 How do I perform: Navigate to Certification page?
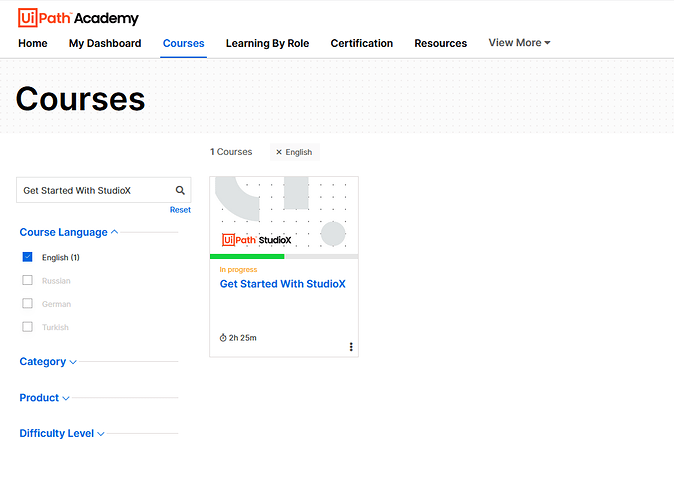pyautogui.click(x=362, y=43)
